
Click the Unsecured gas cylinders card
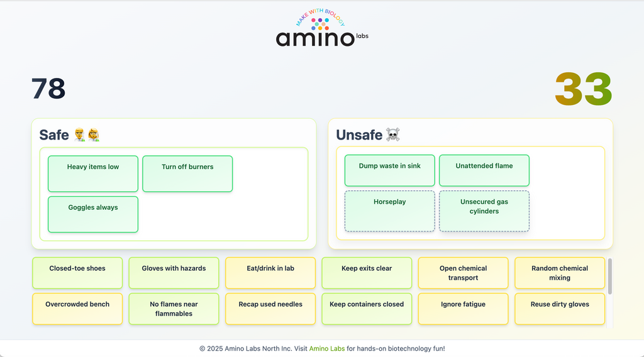484,211
